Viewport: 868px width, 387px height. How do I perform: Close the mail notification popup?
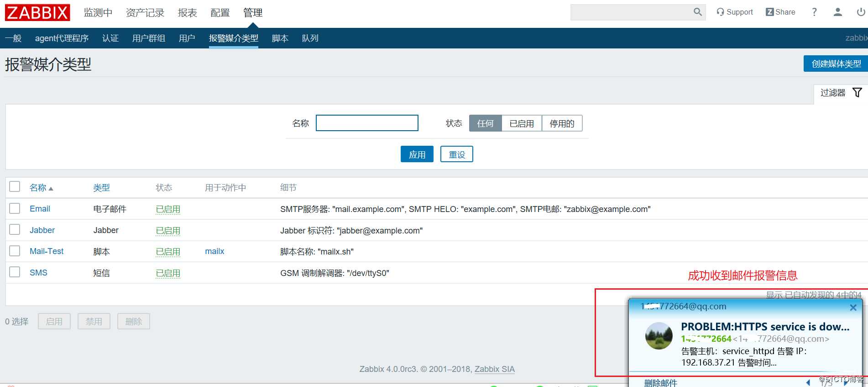coord(853,307)
